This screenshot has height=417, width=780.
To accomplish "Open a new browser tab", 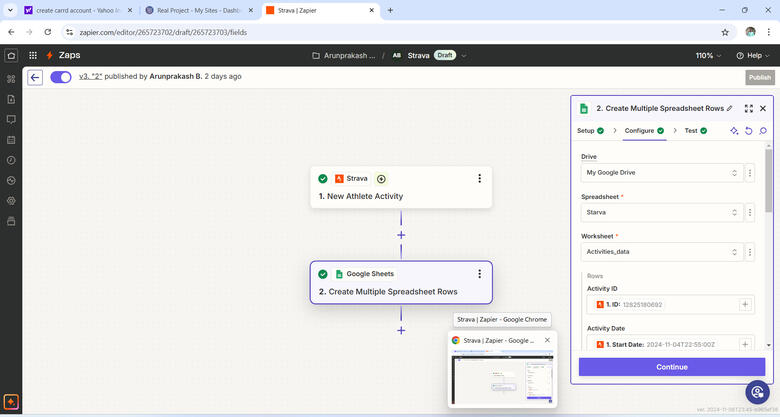I will (x=390, y=10).
